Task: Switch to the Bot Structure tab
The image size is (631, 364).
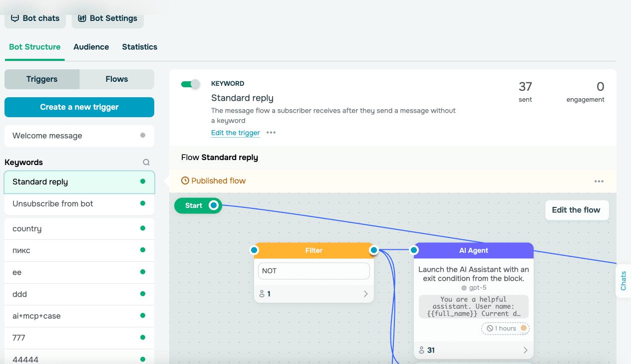Action: [34, 47]
